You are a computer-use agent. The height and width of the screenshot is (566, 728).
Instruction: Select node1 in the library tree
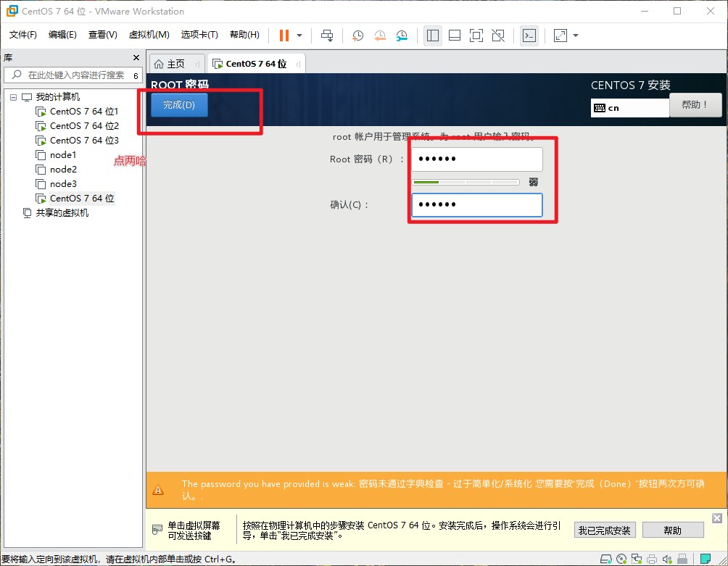pos(62,154)
